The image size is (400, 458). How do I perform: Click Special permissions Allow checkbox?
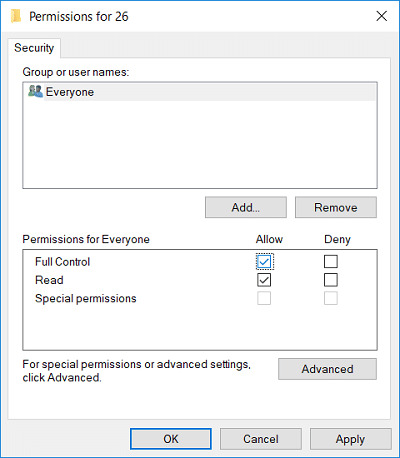[264, 298]
